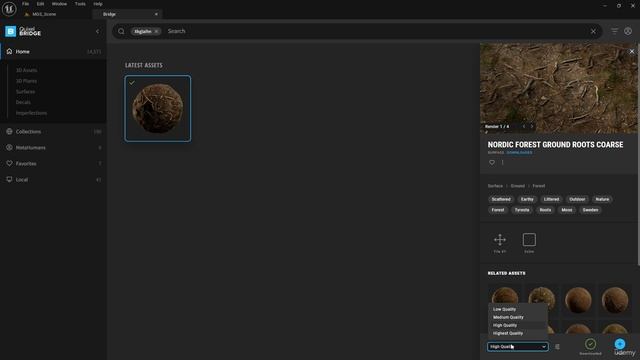Open the first related asset thumbnail

click(x=505, y=295)
